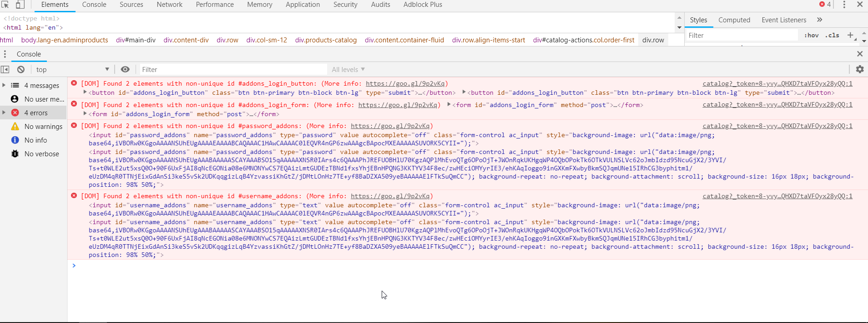
Task: Select body.lang-en.adminproducts breadcrumb
Action: 65,40
